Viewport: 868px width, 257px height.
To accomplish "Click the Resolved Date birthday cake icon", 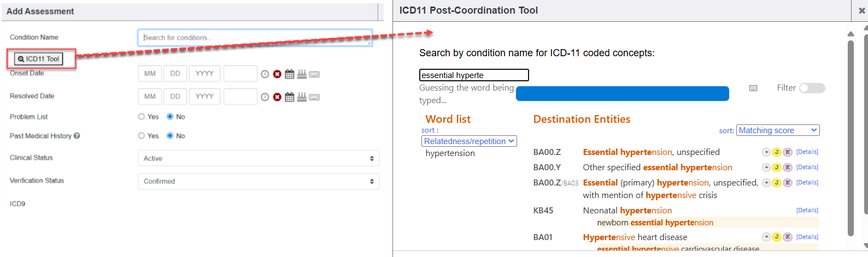I will click(x=302, y=97).
